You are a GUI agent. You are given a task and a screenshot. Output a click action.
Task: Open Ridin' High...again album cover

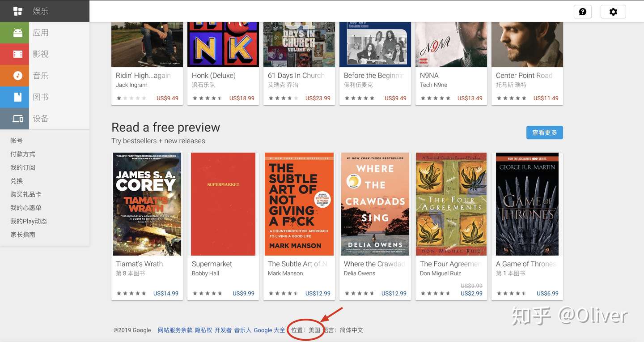click(x=147, y=44)
